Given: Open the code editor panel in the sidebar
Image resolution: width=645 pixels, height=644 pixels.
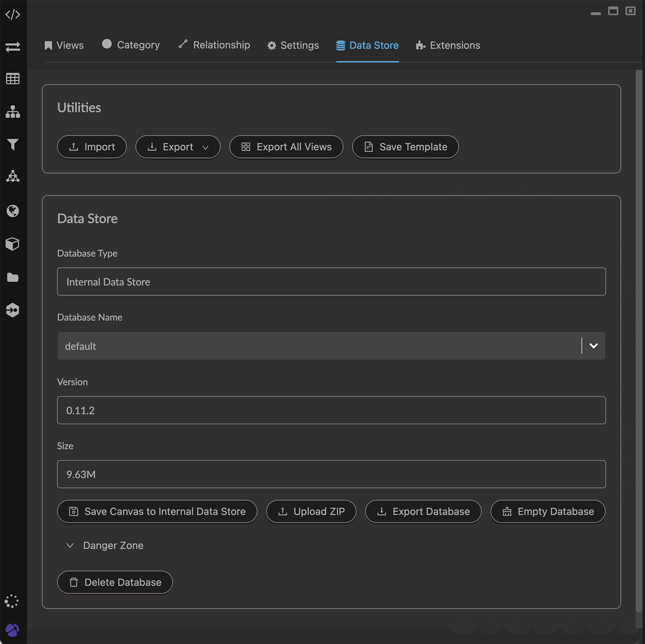Looking at the screenshot, I should pos(13,14).
